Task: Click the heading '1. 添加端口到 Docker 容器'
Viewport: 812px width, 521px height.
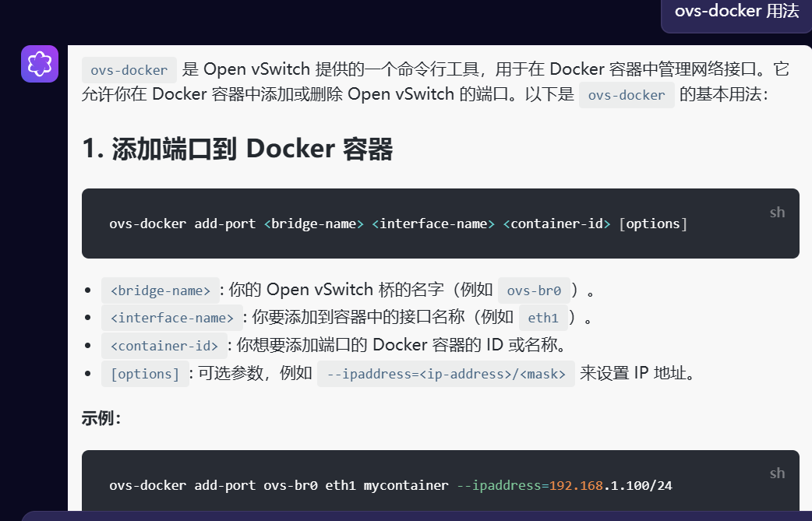Action: point(237,149)
